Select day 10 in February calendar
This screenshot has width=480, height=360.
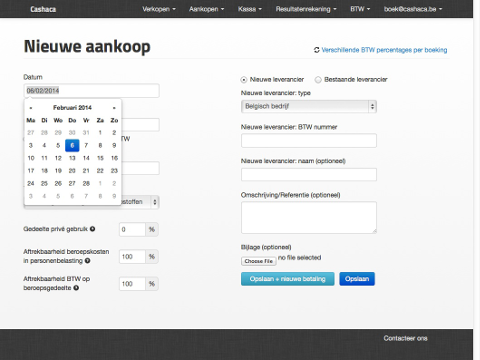coord(31,158)
